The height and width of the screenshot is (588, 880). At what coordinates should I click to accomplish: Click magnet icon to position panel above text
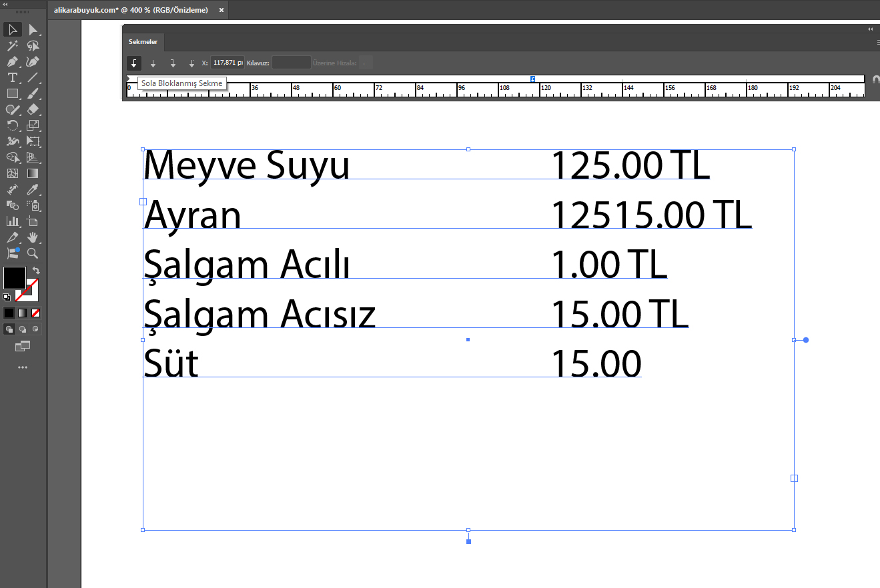[876, 79]
